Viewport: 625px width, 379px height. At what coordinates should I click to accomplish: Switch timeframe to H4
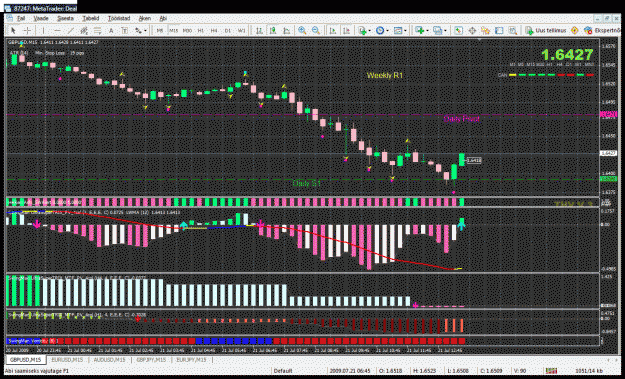(x=214, y=30)
